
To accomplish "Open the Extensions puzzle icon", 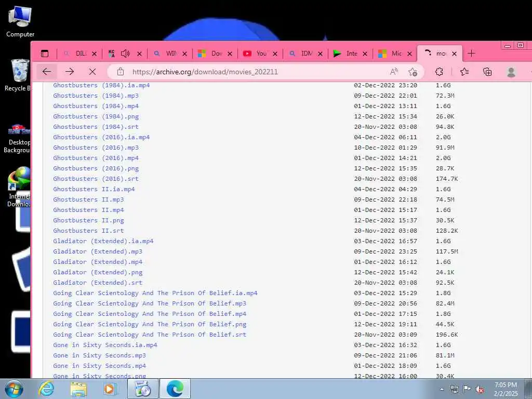I will pyautogui.click(x=439, y=72).
